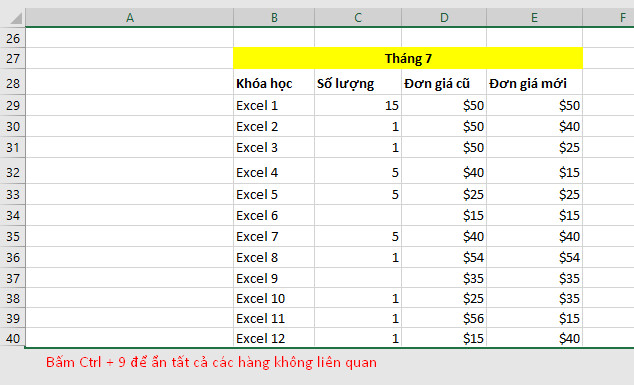Click the yellow Tháng 7 merged cell

pyautogui.click(x=408, y=58)
